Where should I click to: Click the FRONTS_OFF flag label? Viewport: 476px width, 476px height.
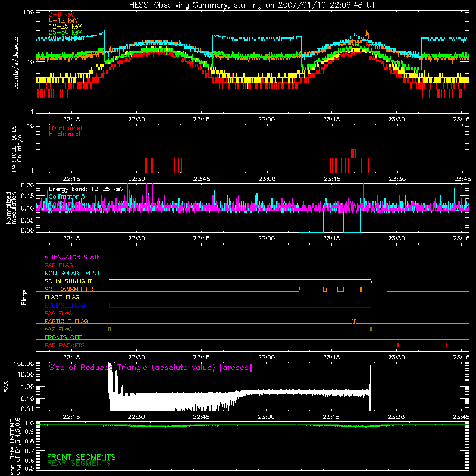(63, 337)
